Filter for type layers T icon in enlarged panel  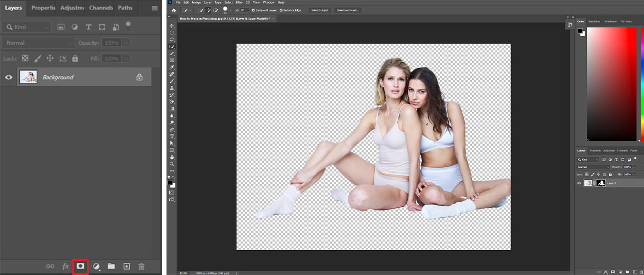pyautogui.click(x=88, y=27)
